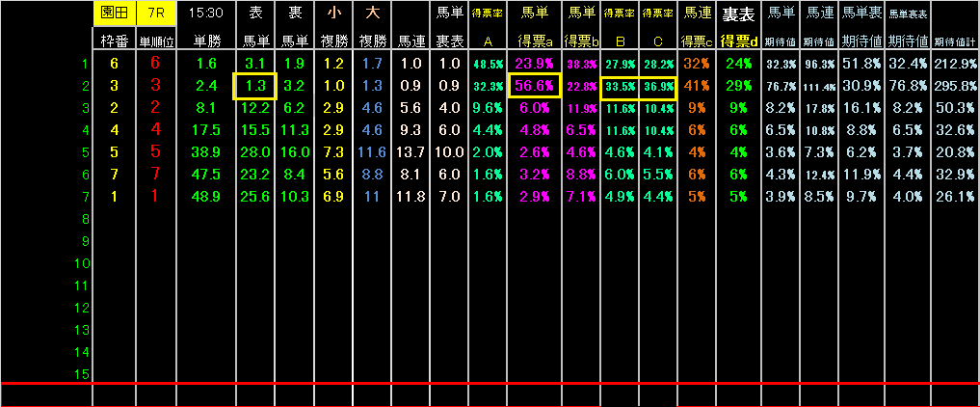
Task: Select the 馬単裏表 header cell
Action: click(908, 14)
